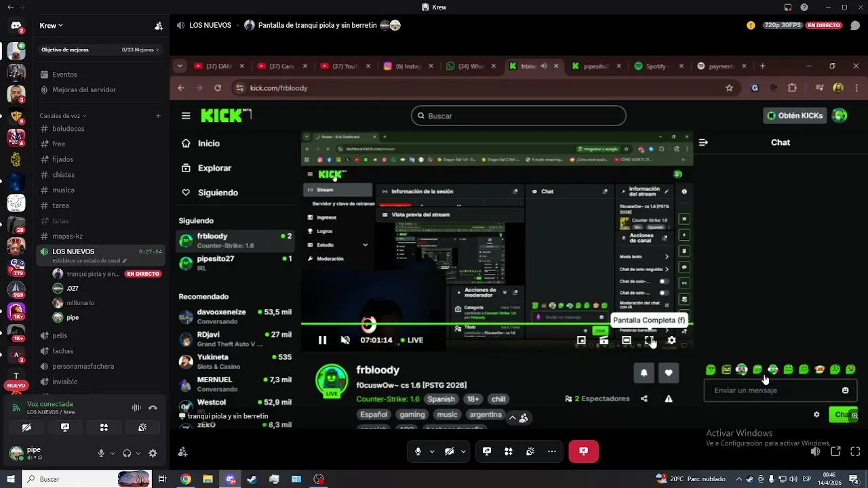Open camera options arrow in call bar

coord(463,451)
